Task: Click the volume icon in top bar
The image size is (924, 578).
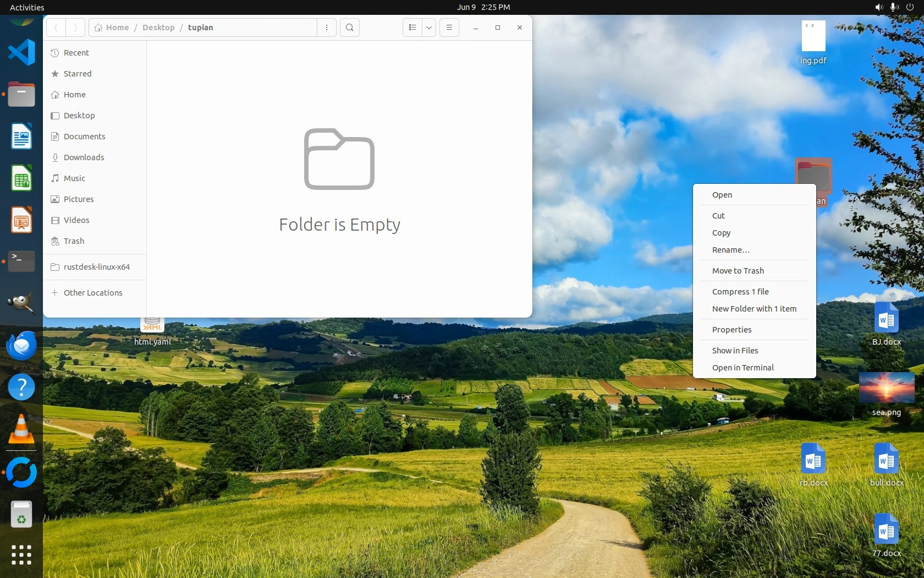Action: (878, 7)
